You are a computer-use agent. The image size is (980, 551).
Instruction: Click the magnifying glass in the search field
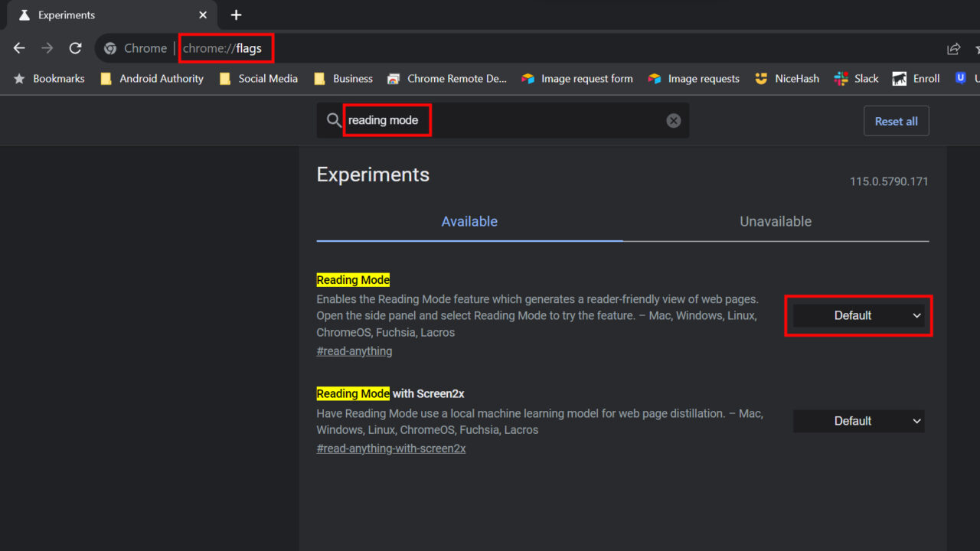coord(334,120)
